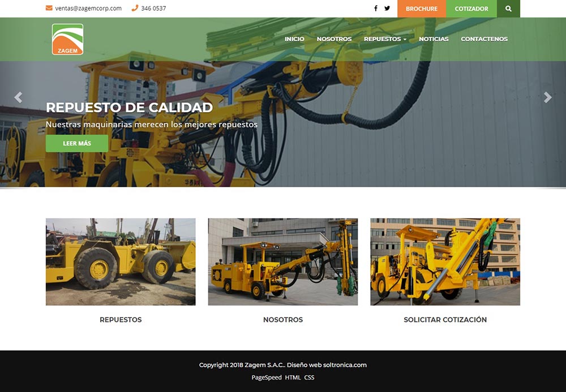The image size is (566, 392).
Task: Open the Repuestos loader machine thumbnail
Action: (x=121, y=262)
